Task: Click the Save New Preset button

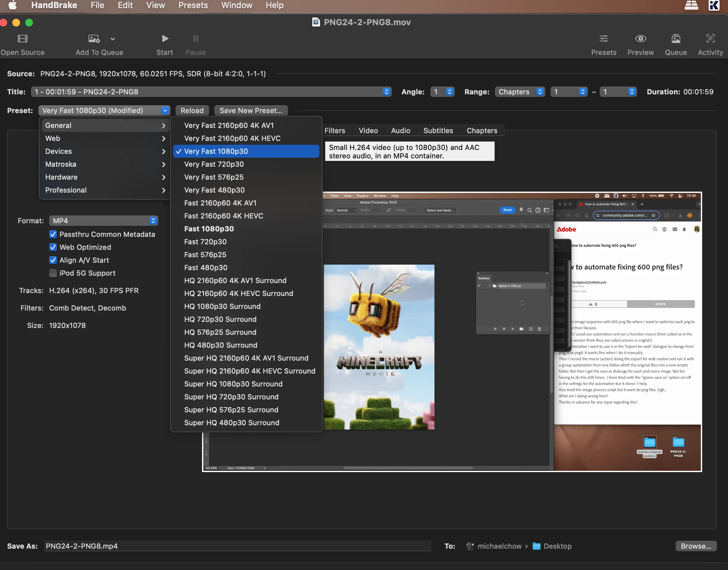Action: [251, 111]
